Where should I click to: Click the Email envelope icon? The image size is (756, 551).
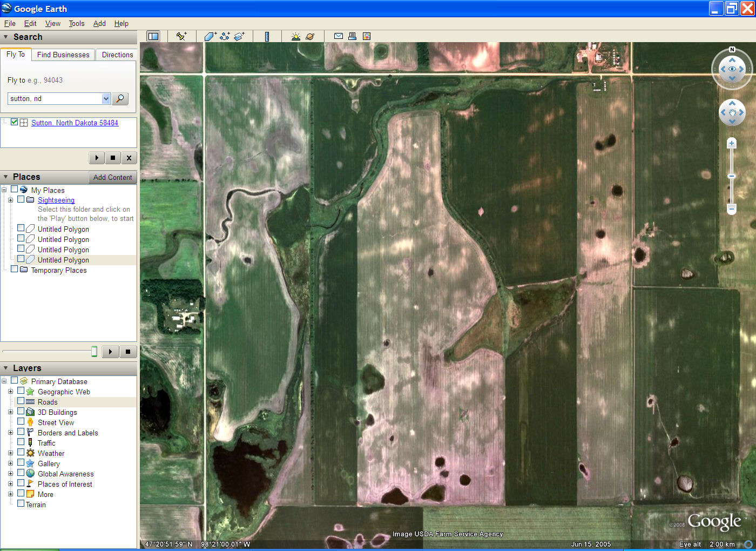tap(339, 36)
